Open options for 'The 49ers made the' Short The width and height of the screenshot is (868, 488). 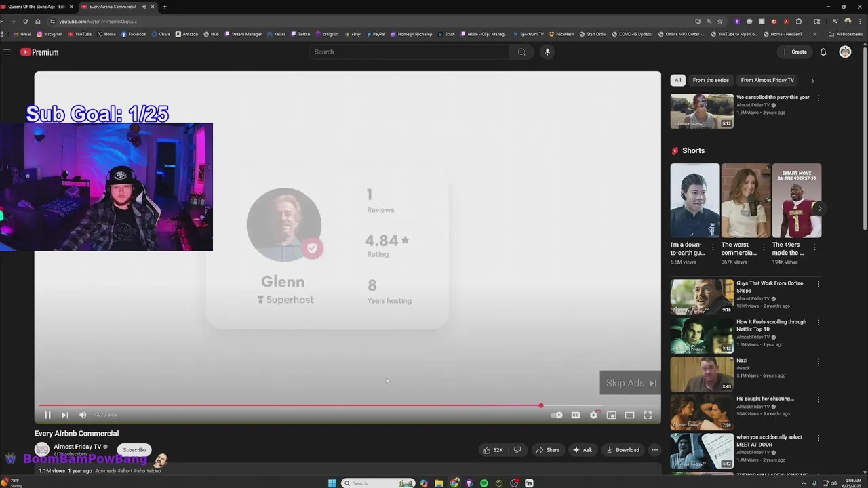pos(814,247)
